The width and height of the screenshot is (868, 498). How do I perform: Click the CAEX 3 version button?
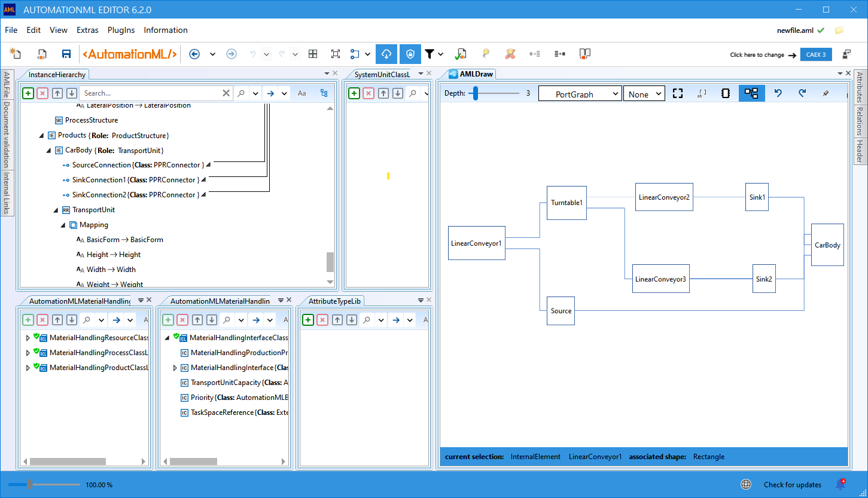point(816,54)
